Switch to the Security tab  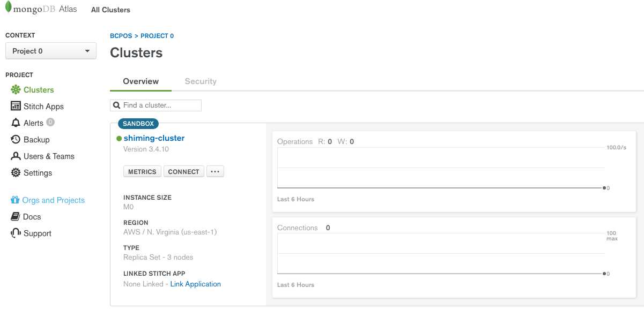pos(201,81)
